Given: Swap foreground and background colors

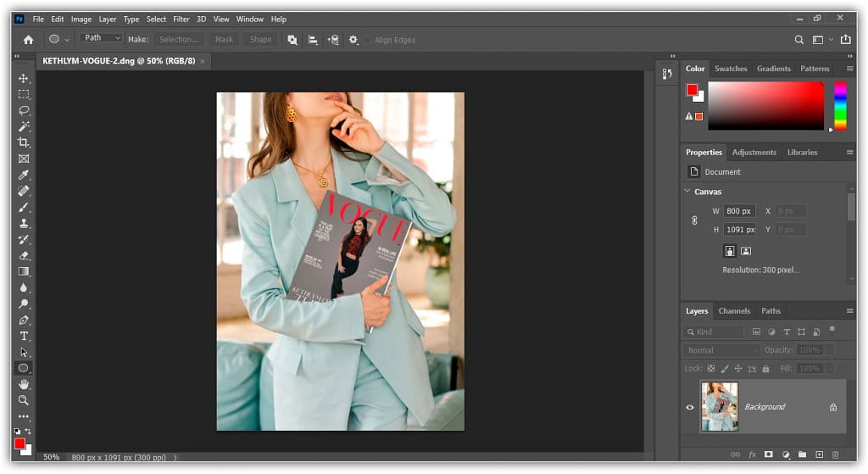Looking at the screenshot, I should click(28, 431).
